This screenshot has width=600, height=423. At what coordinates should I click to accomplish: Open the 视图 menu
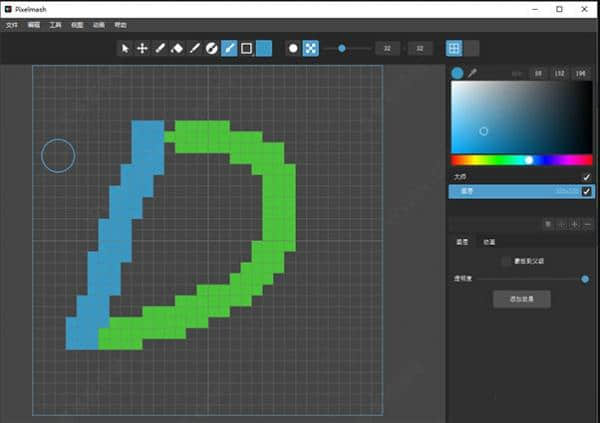77,24
